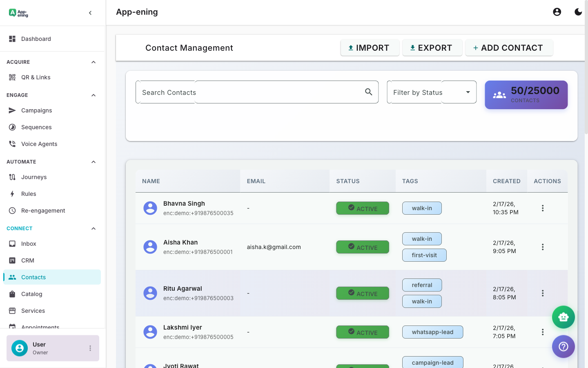Viewport: 588px width, 368px height.
Task: Click the EXPORT button
Action: pos(432,47)
